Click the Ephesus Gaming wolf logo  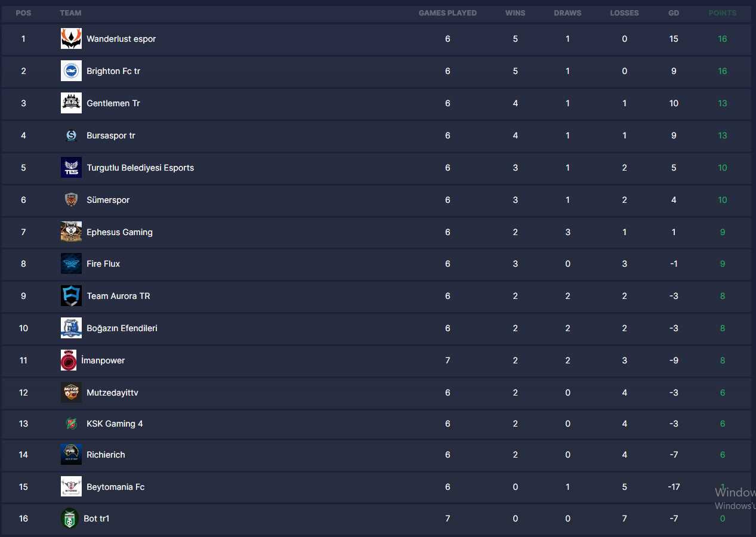point(71,232)
